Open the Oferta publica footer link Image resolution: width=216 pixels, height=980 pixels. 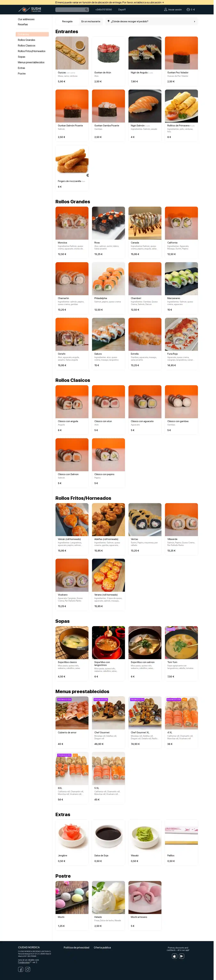pos(102,947)
